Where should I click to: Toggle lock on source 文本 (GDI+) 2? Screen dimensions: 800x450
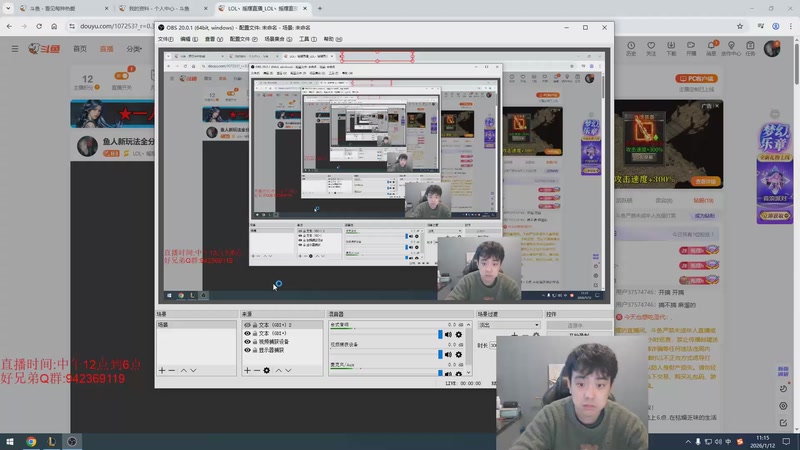pyautogui.click(x=255, y=325)
